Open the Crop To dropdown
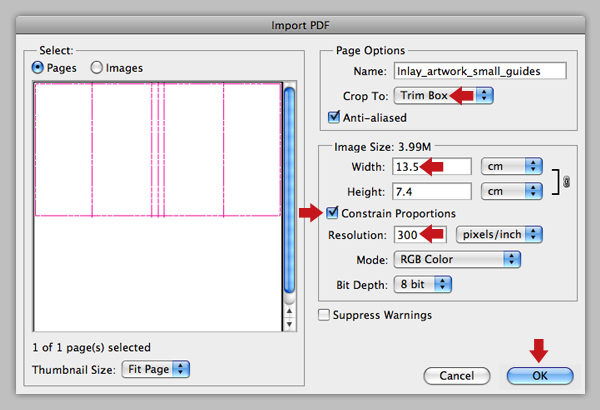 (x=443, y=95)
